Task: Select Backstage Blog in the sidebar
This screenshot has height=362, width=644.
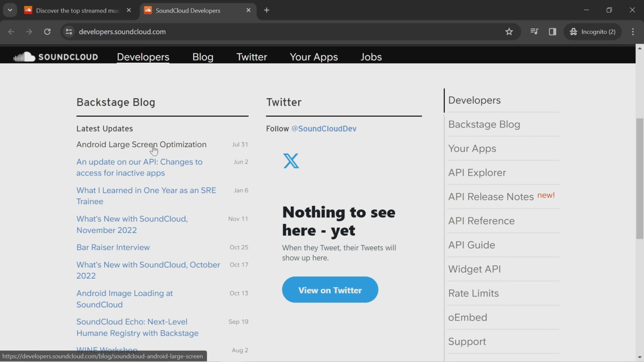Action: tap(484, 124)
